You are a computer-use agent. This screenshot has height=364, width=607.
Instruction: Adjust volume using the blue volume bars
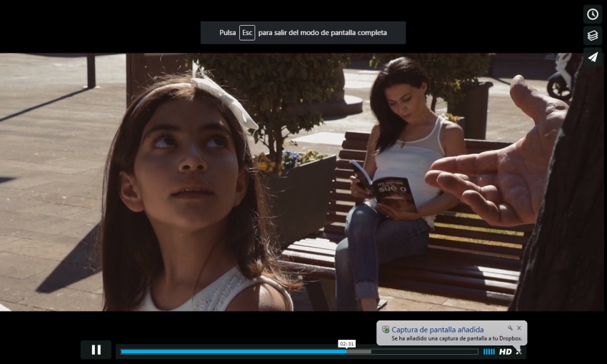tap(488, 352)
